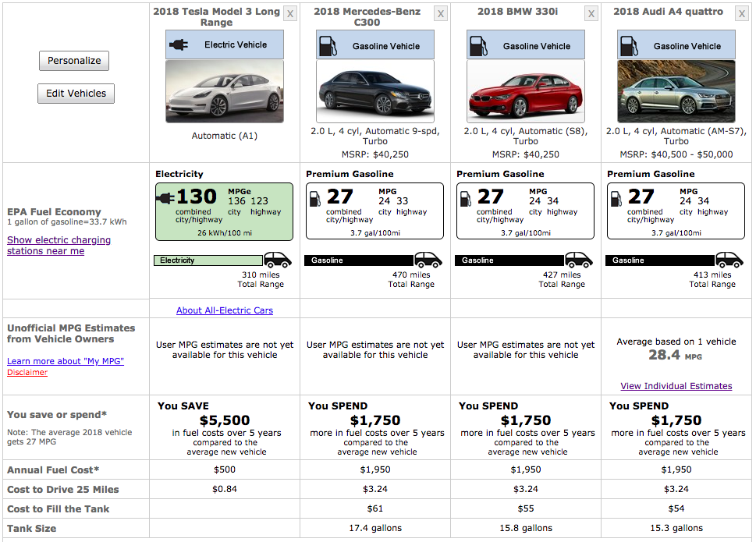Open the Audi A4 quattro photo
Viewport: 756px width, 542px height.
676,91
